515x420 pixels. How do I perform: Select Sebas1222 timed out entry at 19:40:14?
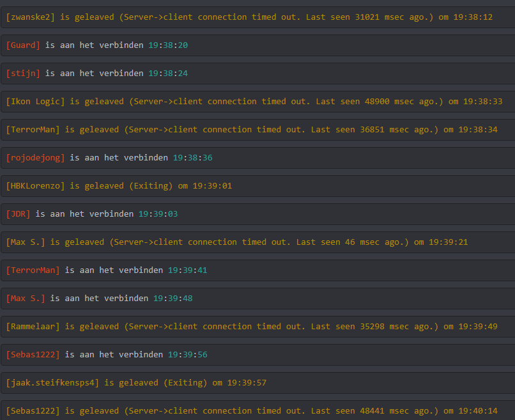coord(256,411)
